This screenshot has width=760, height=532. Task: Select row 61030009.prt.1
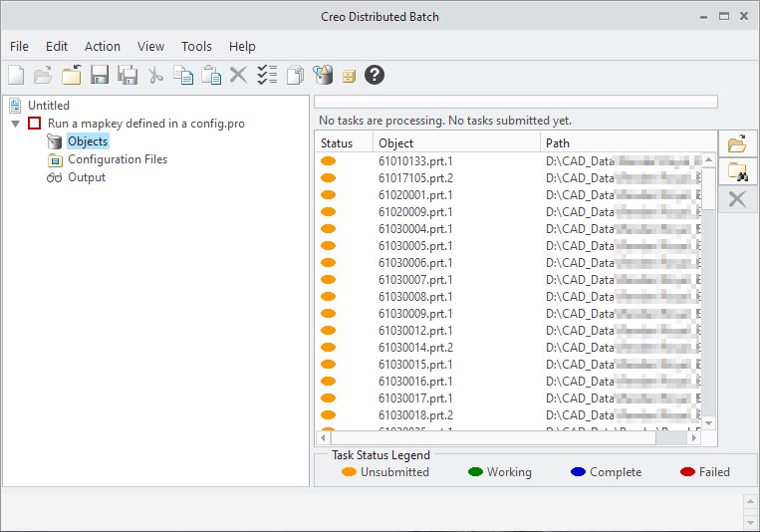pos(508,313)
